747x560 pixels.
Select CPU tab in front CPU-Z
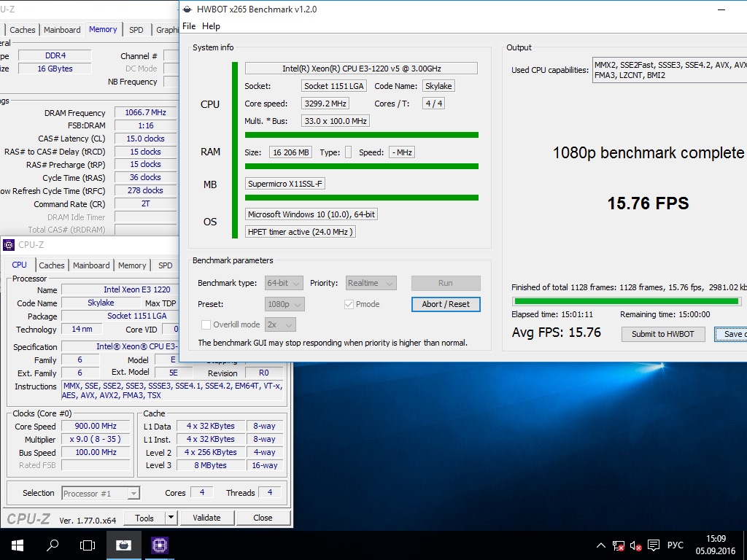pos(20,265)
